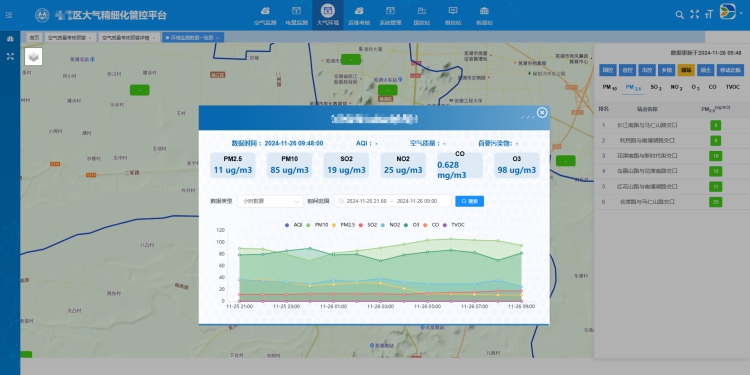Click the blue 搜索 button
Screen dimensions: 750x375
pos(469,201)
